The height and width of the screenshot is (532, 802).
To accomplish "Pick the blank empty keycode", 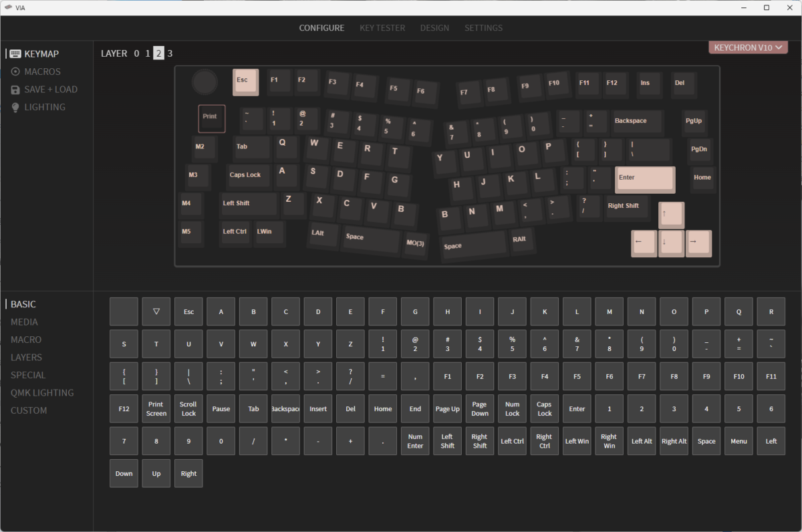I will pos(124,311).
